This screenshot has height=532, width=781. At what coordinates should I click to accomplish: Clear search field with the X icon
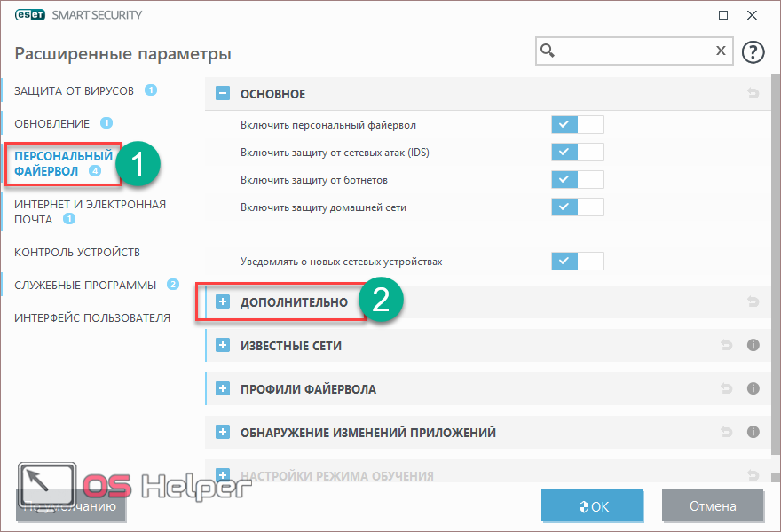[721, 51]
